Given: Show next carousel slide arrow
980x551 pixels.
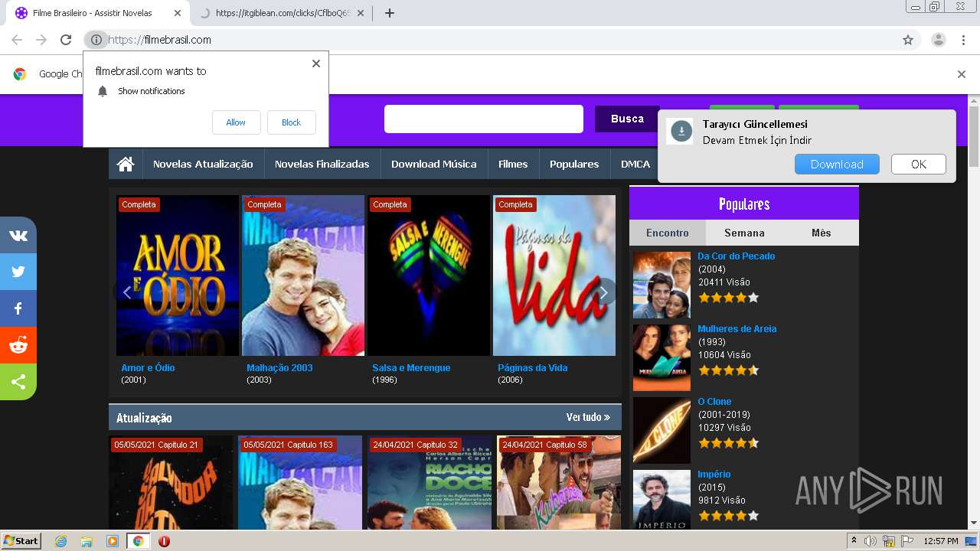Looking at the screenshot, I should [603, 292].
